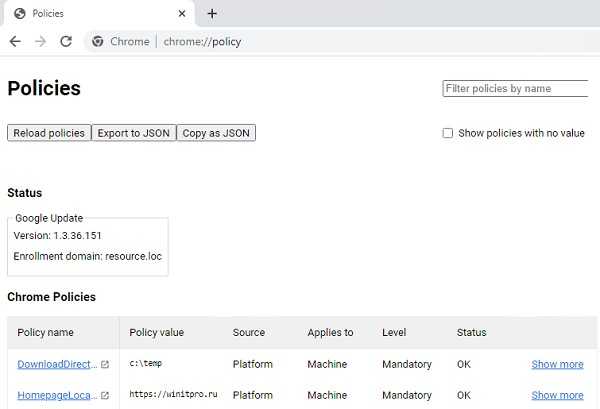Screen dimensions: 600x409
Task: Close the Policies tab
Action: [182, 14]
